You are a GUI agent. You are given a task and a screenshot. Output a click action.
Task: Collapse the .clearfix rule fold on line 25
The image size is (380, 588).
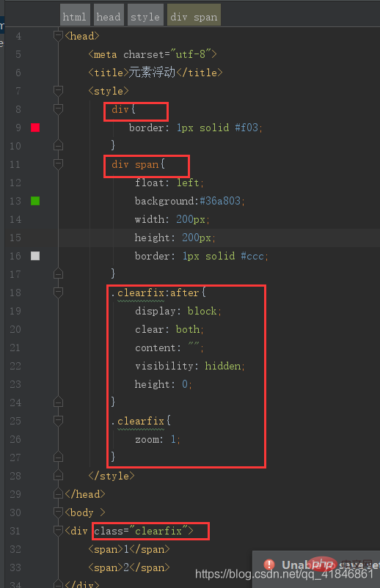pyautogui.click(x=58, y=420)
